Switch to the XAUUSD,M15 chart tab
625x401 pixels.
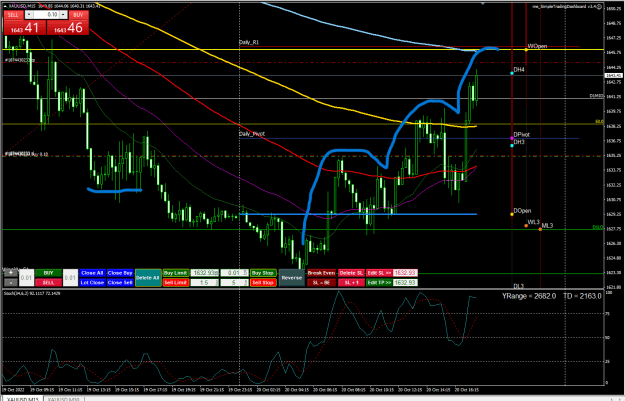22,398
